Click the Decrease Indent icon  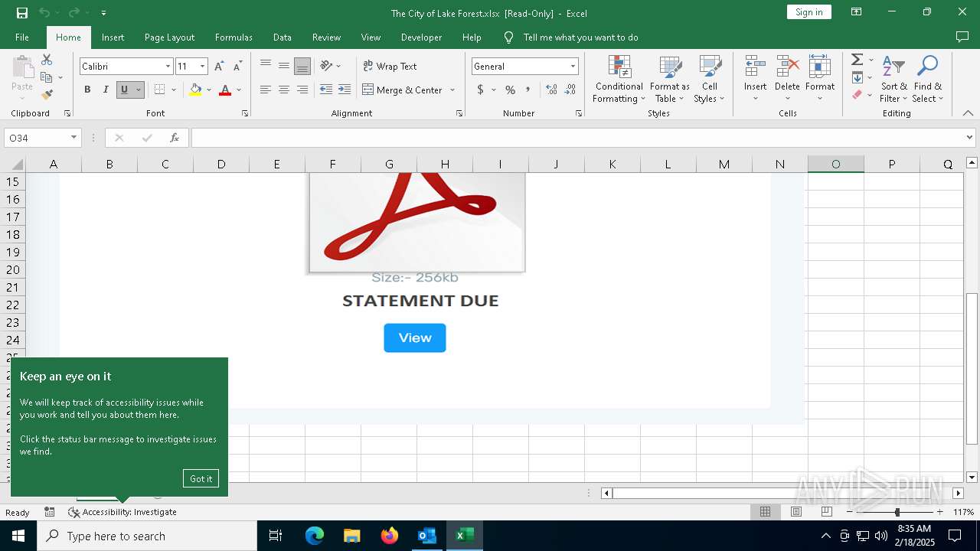point(326,90)
